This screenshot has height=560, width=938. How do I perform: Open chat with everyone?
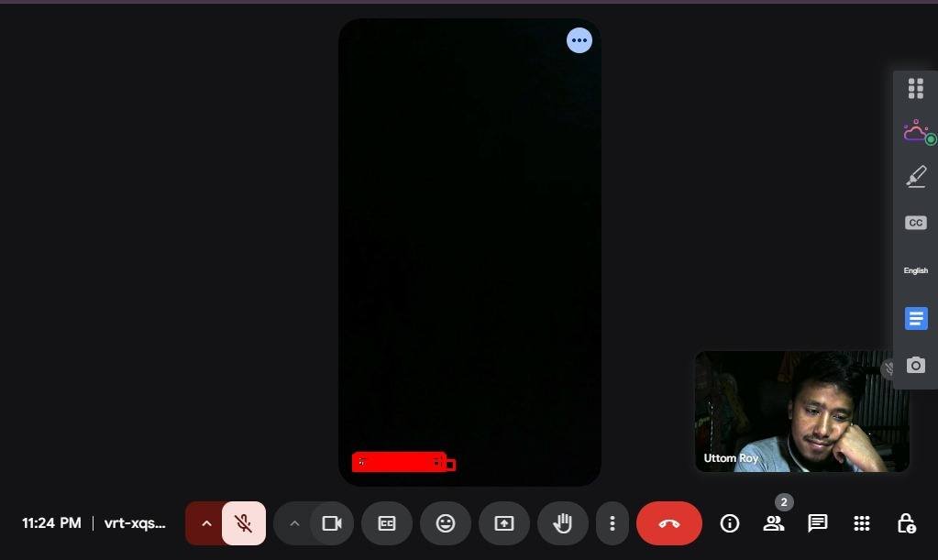point(817,523)
